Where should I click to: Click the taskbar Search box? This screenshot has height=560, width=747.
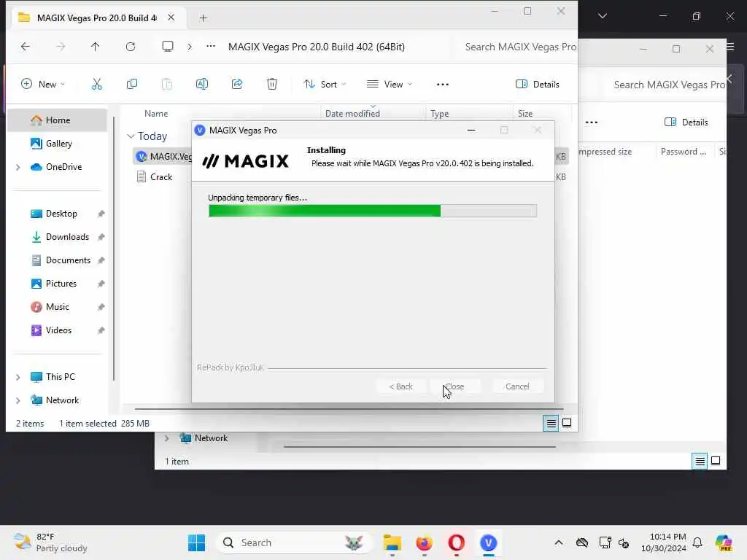[x=293, y=542]
